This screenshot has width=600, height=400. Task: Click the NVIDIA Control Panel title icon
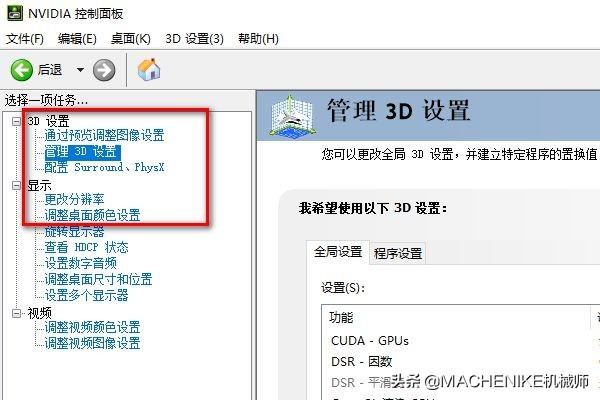pyautogui.click(x=15, y=13)
